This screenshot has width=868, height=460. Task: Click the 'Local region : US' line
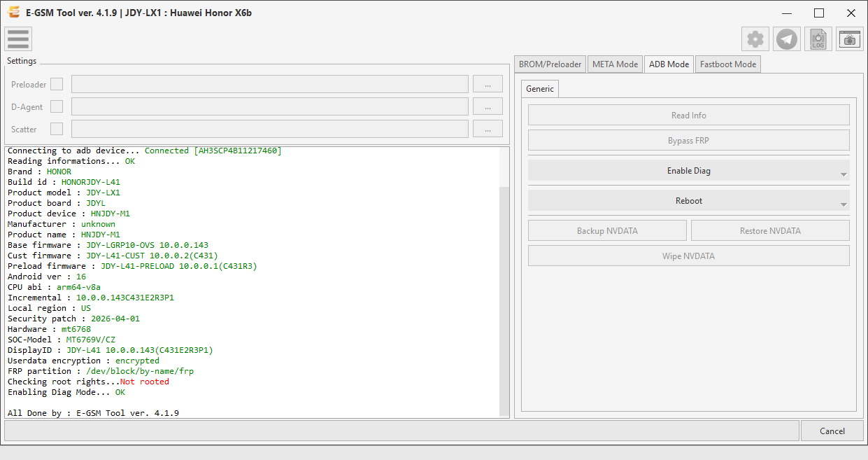(50, 308)
